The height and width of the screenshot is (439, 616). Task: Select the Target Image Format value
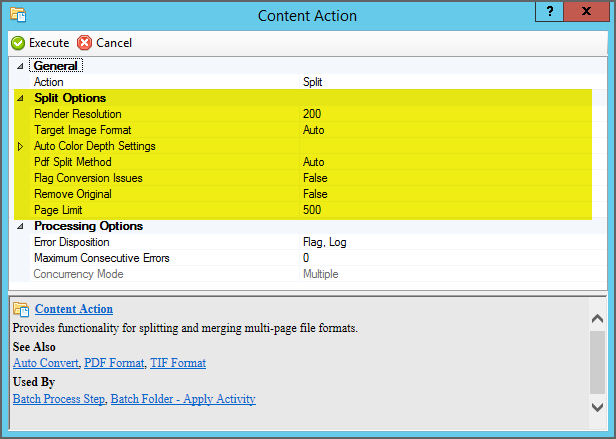445,130
